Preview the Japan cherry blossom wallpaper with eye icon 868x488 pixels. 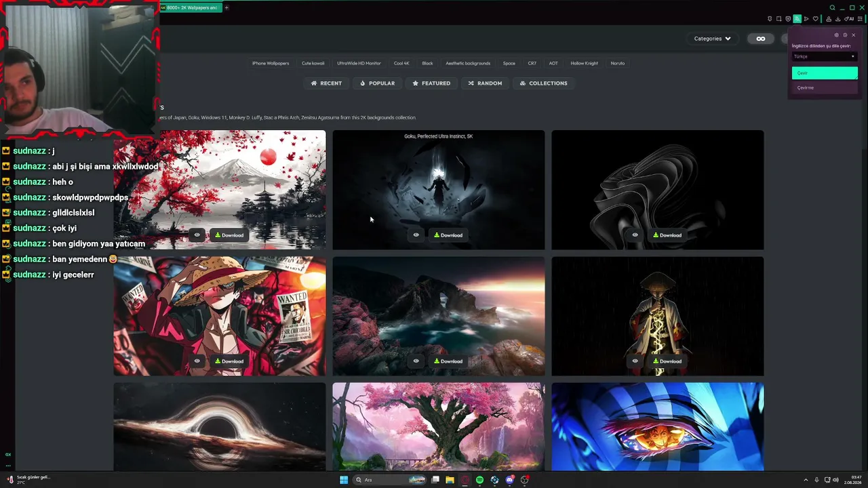click(x=197, y=235)
